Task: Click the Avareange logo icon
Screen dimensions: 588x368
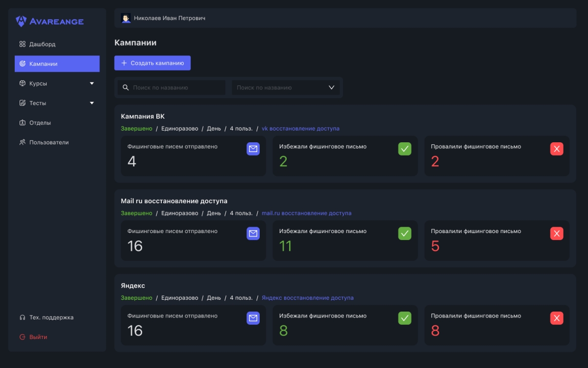Action: [21, 21]
